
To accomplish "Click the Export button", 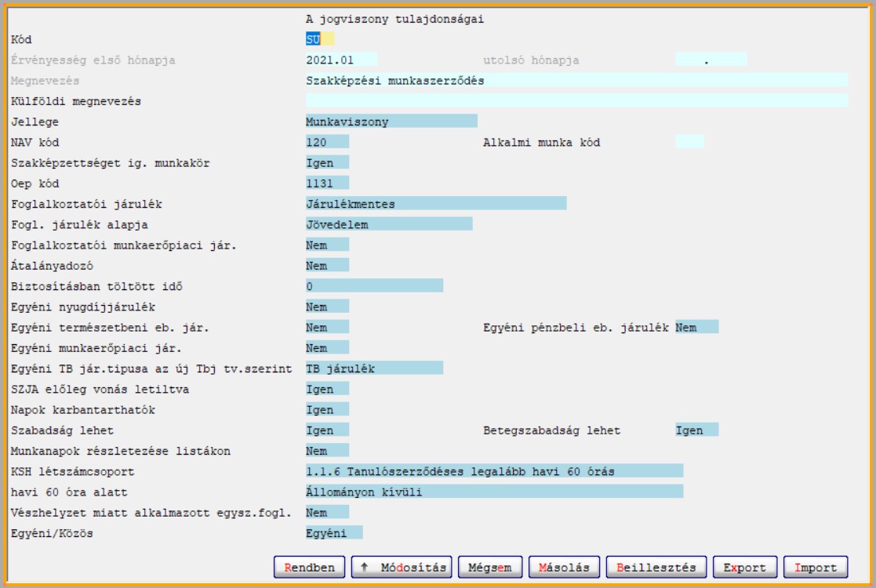I will click(745, 567).
